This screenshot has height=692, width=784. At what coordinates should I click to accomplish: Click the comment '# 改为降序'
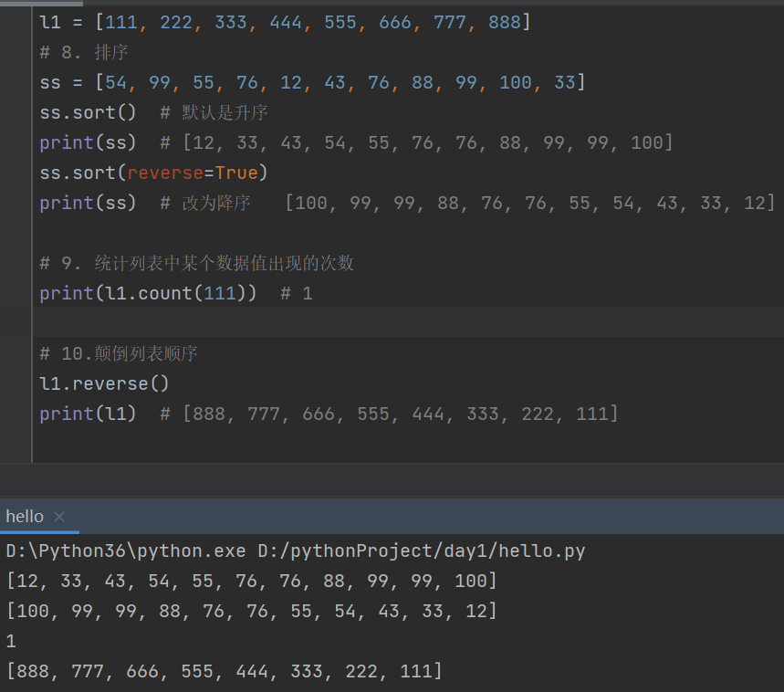(205, 203)
